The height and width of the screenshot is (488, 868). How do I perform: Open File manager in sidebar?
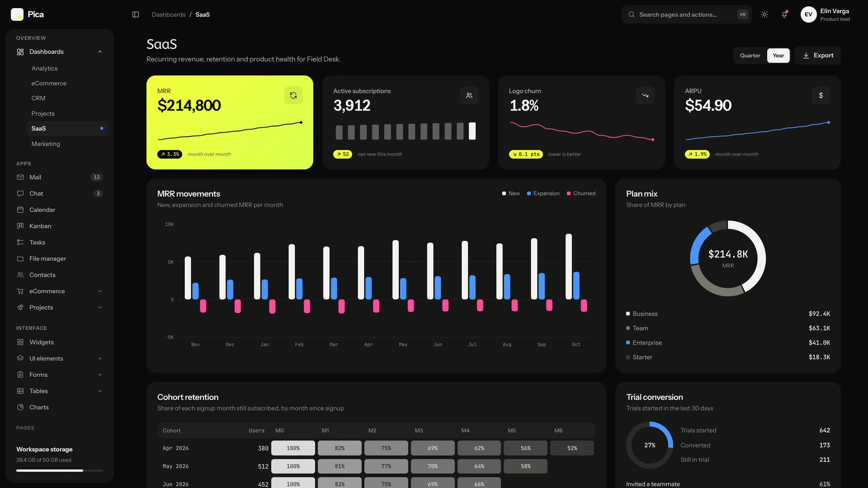[x=60, y=258]
